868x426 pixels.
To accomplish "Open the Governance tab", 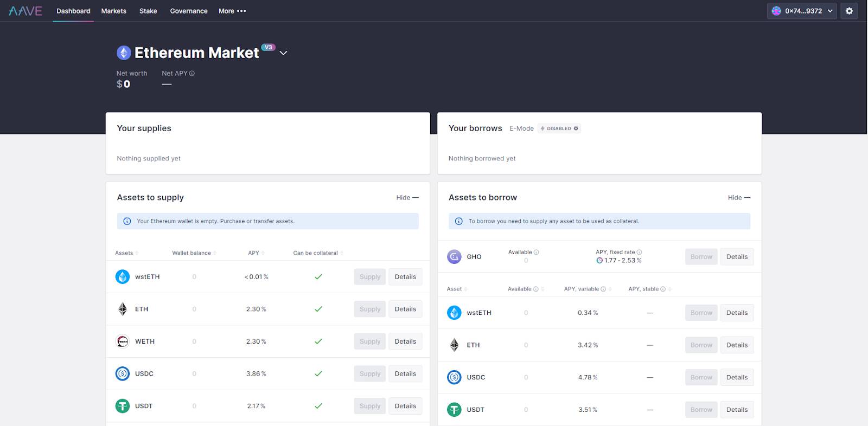I will click(x=189, y=11).
